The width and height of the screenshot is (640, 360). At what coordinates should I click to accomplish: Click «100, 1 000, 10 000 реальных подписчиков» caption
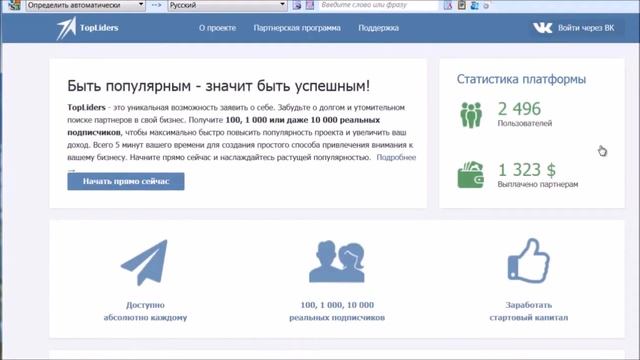pos(337,311)
